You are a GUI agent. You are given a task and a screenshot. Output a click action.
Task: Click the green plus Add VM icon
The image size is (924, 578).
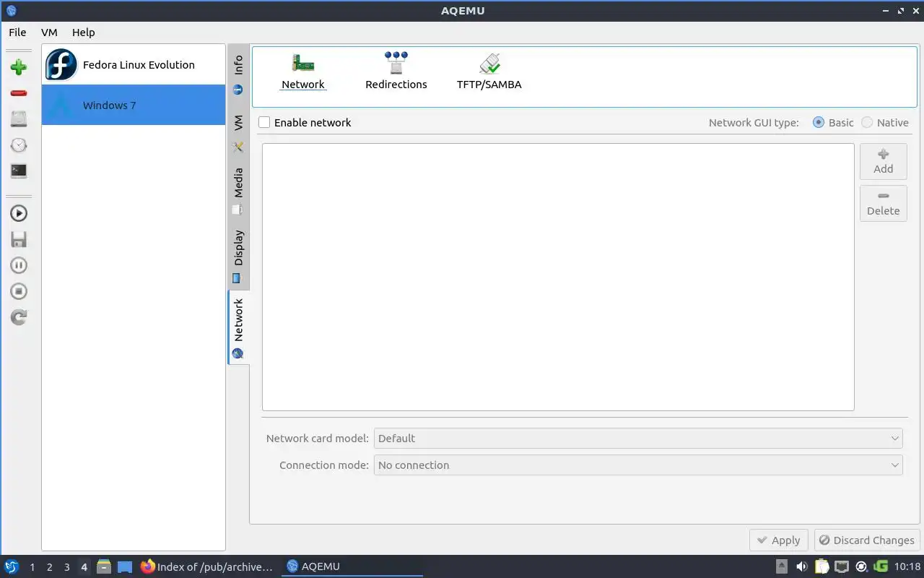pos(19,67)
